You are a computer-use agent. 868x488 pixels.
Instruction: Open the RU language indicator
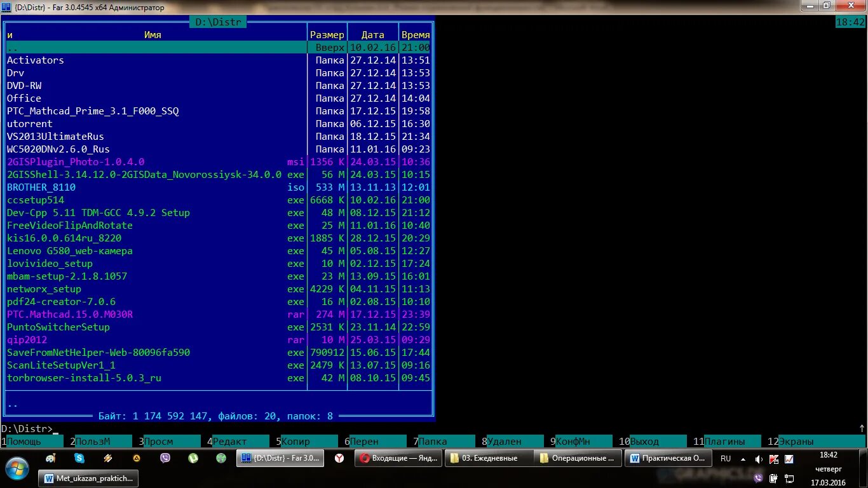(x=726, y=458)
